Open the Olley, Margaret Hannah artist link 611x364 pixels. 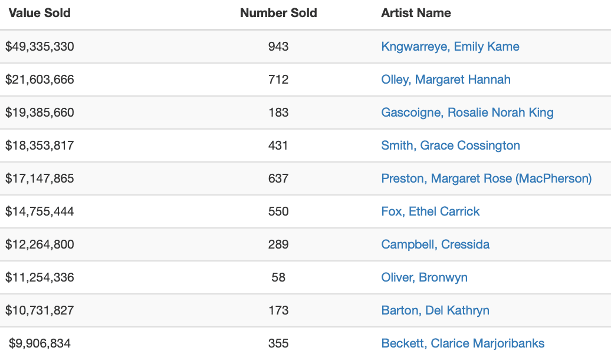pyautogui.click(x=446, y=80)
